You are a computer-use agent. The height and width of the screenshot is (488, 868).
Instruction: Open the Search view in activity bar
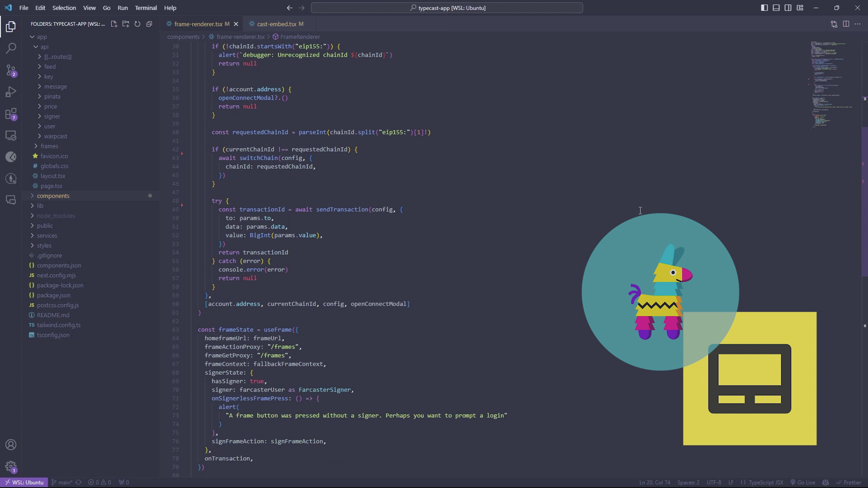11,48
